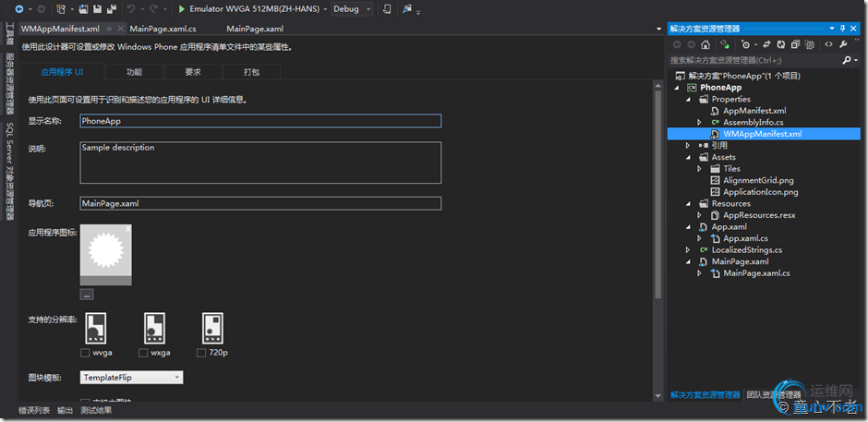
Task: Click the search magnifier in Solution Explorer
Action: tap(845, 60)
